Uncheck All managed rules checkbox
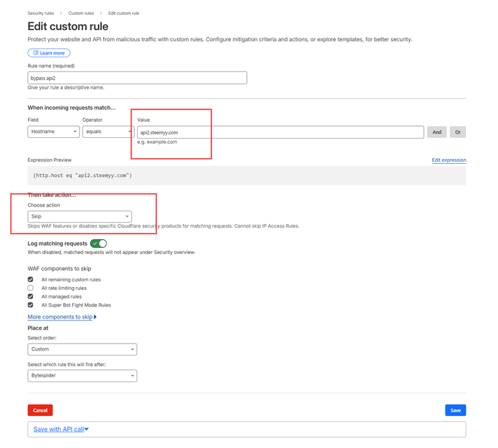The image size is (498, 448). pos(31,297)
